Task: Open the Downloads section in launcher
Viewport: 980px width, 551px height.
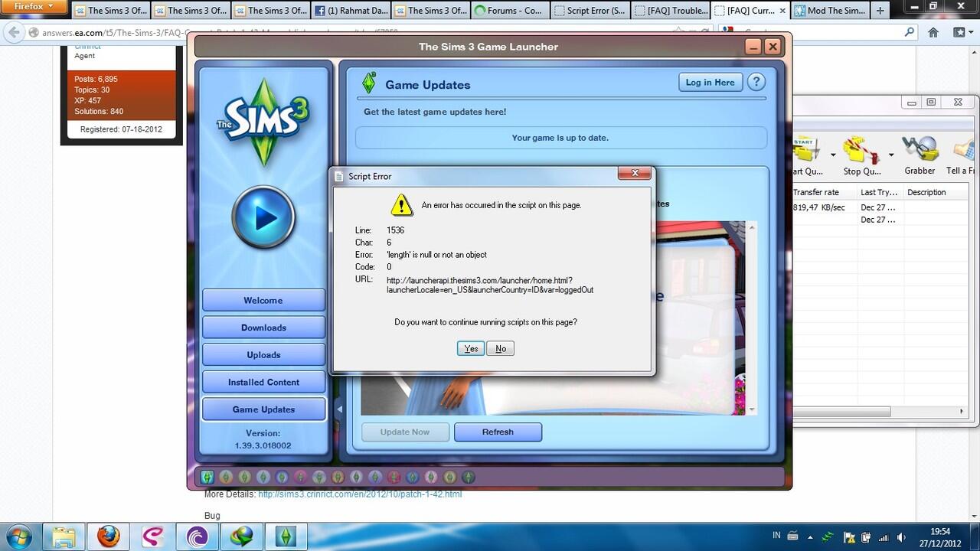Action: [263, 328]
